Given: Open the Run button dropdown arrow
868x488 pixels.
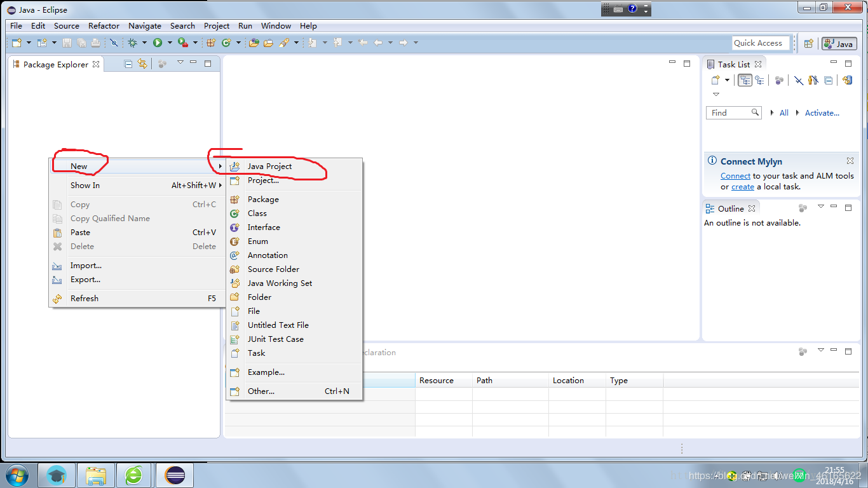Looking at the screenshot, I should [x=169, y=42].
